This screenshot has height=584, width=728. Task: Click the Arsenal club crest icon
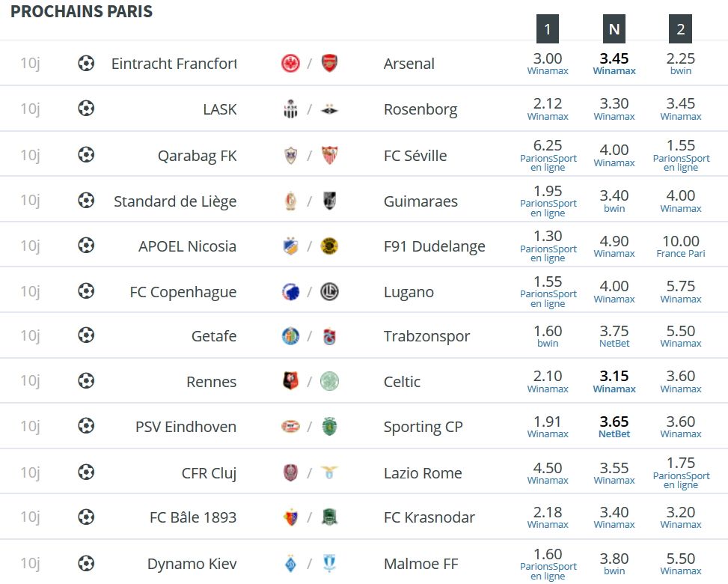point(330,63)
